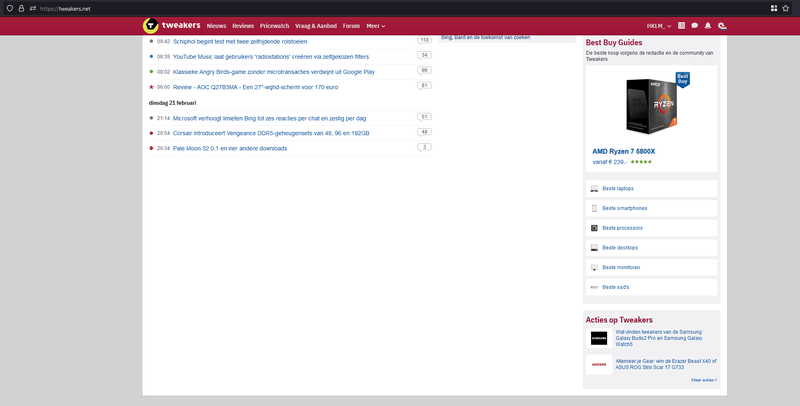Screen dimensions: 800x406
Task: Click the Beste processors icon
Action: pyautogui.click(x=594, y=228)
